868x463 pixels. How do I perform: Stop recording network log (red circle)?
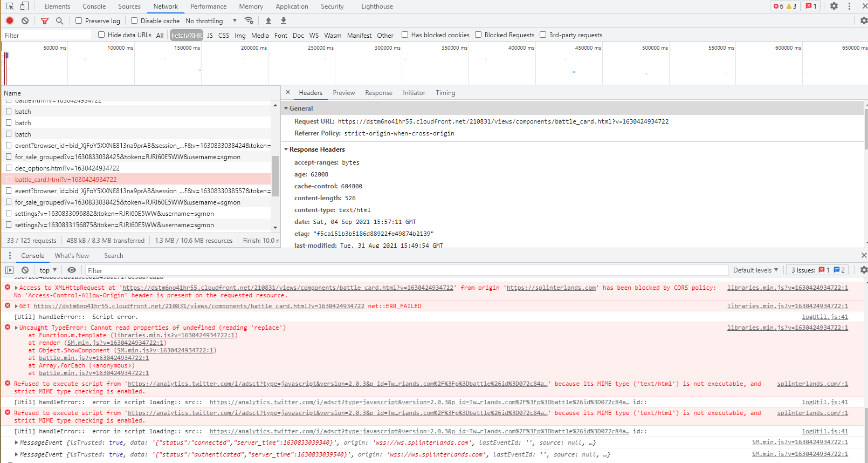pos(10,21)
